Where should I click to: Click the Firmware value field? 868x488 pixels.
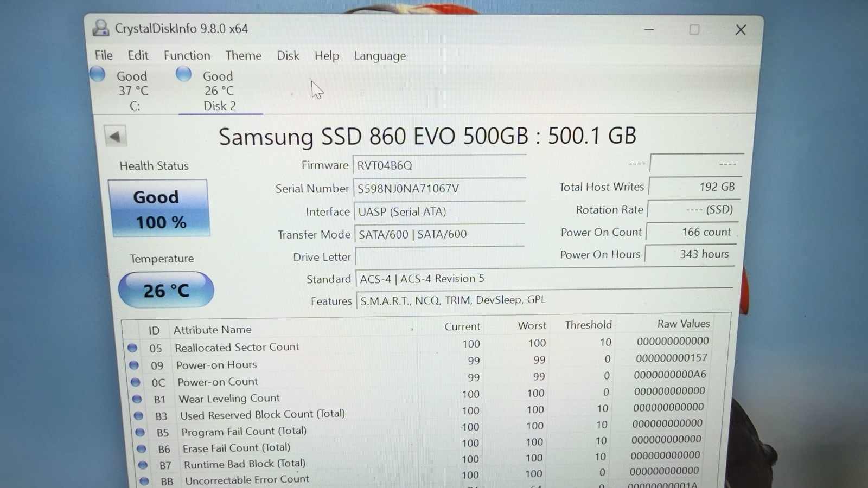(x=439, y=165)
